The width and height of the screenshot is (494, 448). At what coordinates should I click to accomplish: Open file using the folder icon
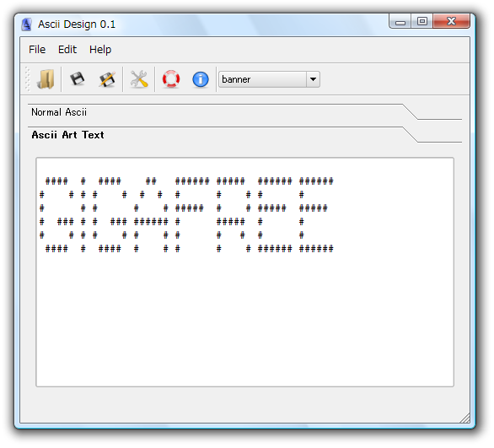click(x=46, y=79)
